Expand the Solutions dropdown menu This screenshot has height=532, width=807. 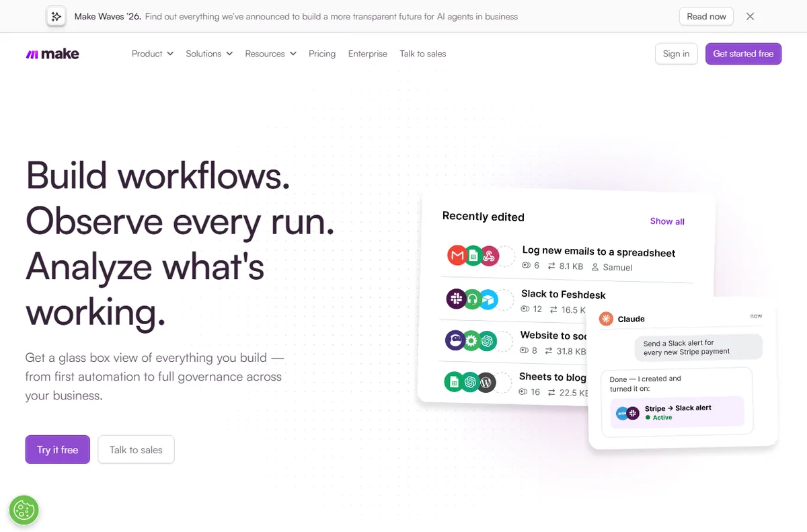209,54
